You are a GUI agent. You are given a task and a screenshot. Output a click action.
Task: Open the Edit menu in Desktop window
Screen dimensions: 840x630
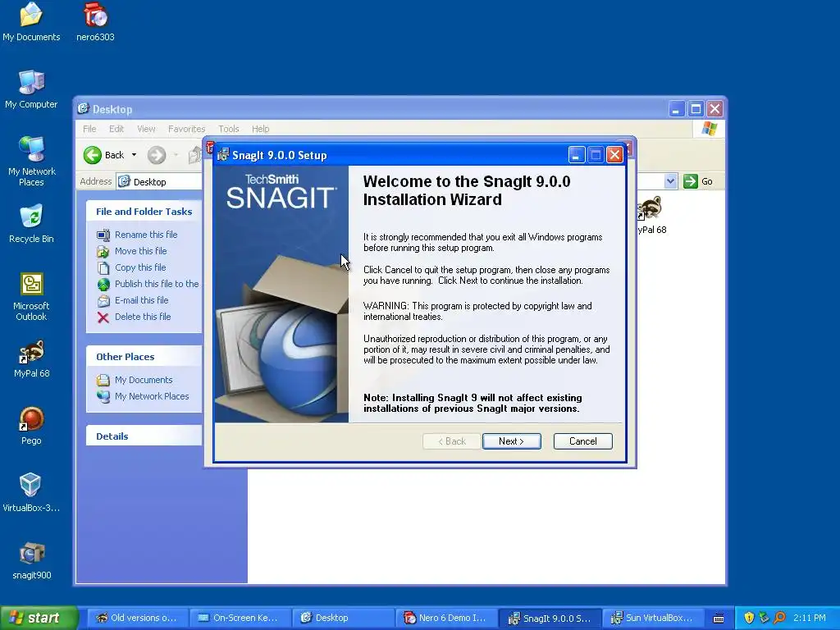click(116, 129)
